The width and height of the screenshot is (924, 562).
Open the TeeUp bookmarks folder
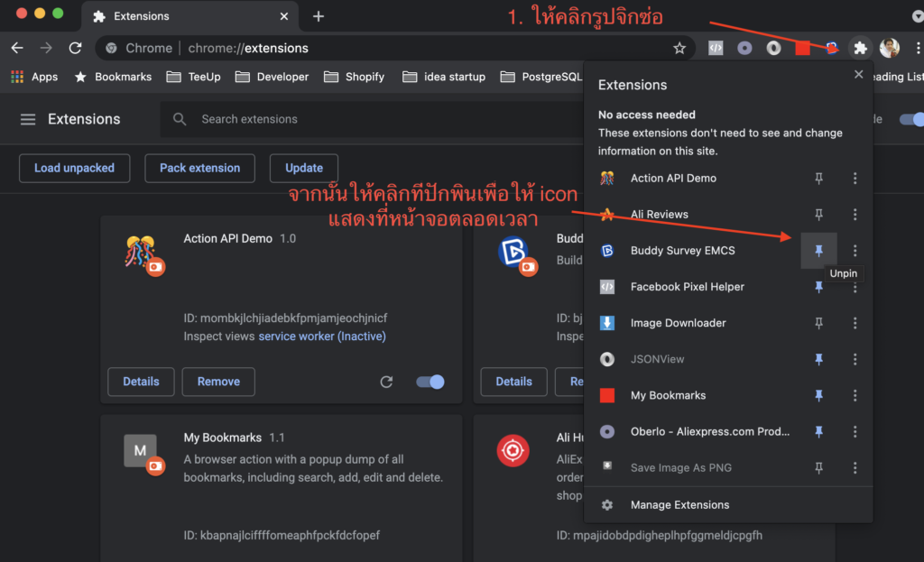(193, 77)
